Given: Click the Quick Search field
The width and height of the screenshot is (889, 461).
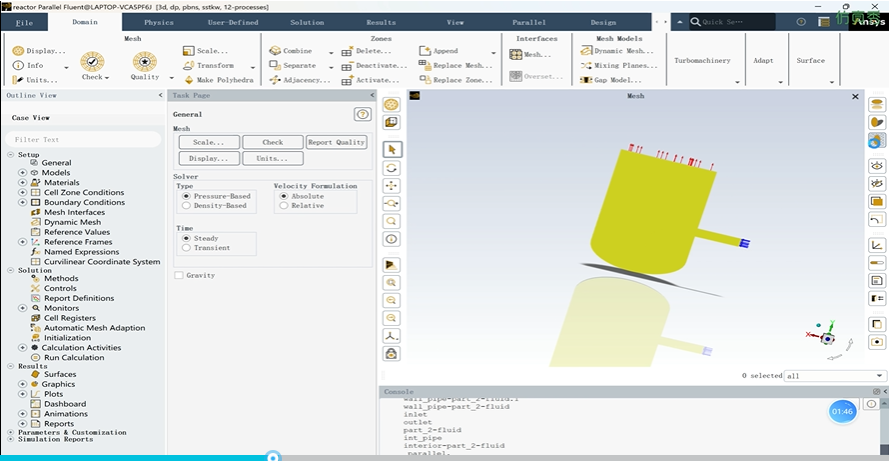Looking at the screenshot, I should [731, 22].
